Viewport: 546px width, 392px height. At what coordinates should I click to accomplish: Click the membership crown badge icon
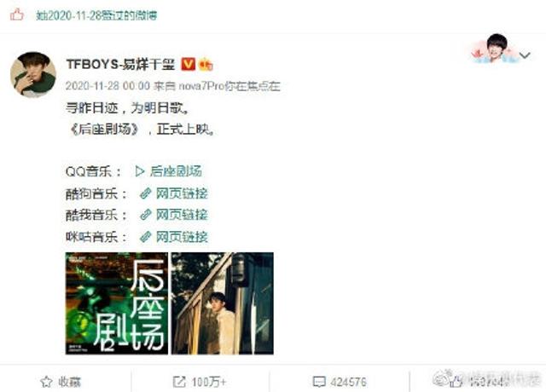click(x=205, y=65)
